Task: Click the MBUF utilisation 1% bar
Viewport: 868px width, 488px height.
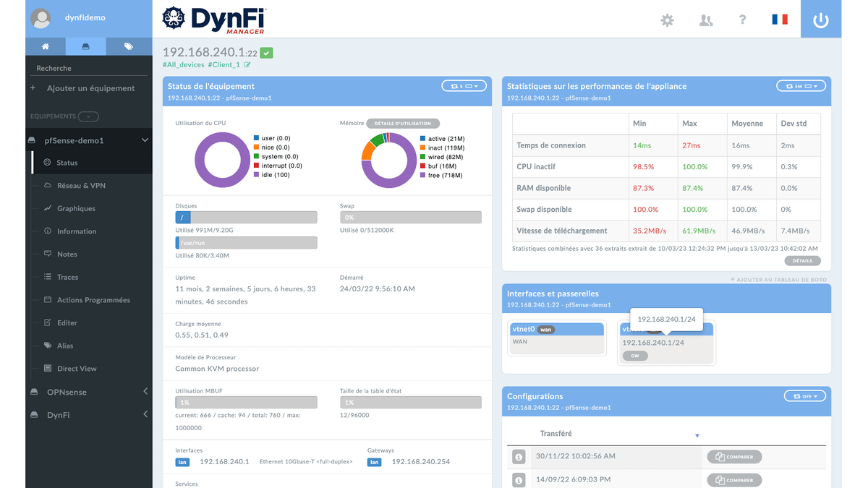Action: pos(246,402)
